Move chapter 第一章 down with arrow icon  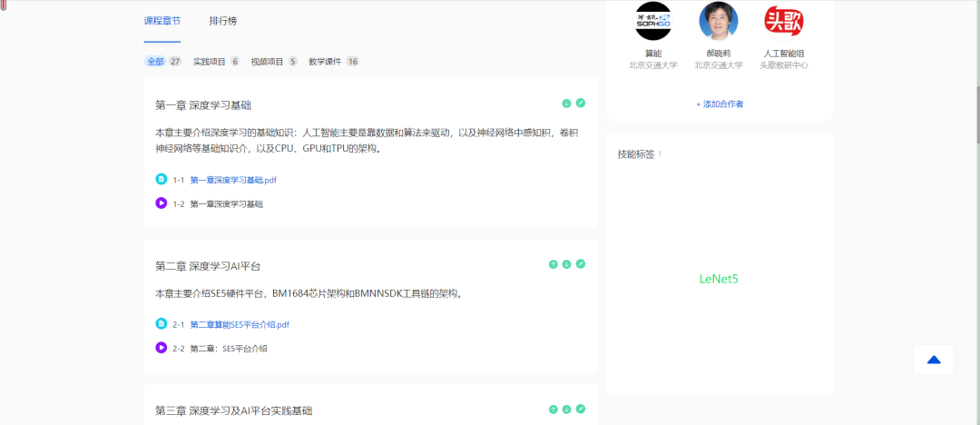(567, 104)
